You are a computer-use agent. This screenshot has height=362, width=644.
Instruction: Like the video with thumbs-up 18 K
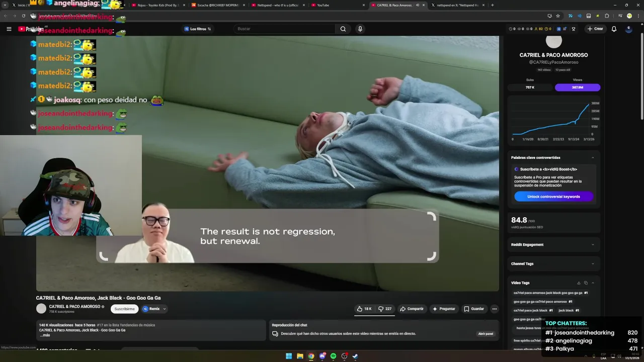(x=364, y=309)
